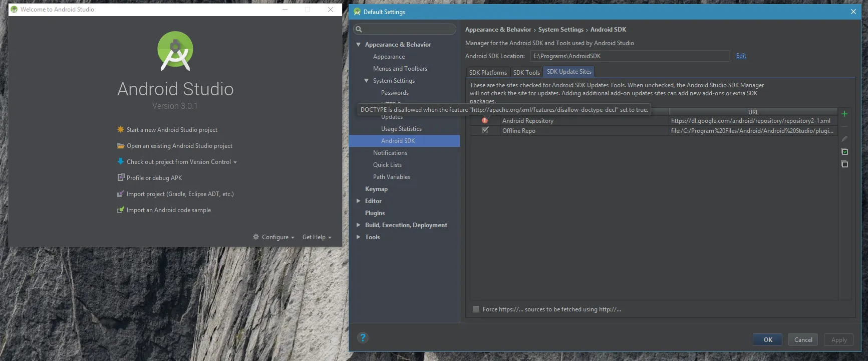The image size is (868, 361).
Task: Click Import project (Gradle, Eclipse ADT, etc.)
Action: tap(180, 194)
